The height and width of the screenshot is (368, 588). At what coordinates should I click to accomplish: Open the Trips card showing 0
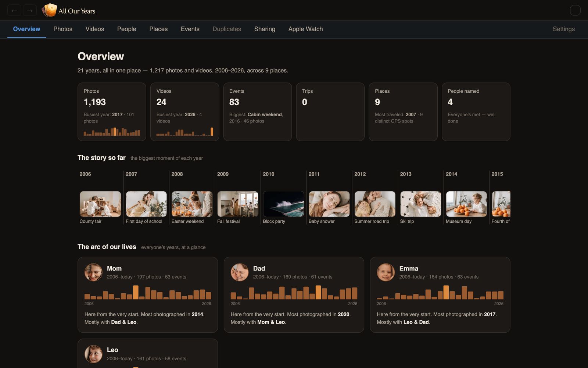pyautogui.click(x=330, y=112)
